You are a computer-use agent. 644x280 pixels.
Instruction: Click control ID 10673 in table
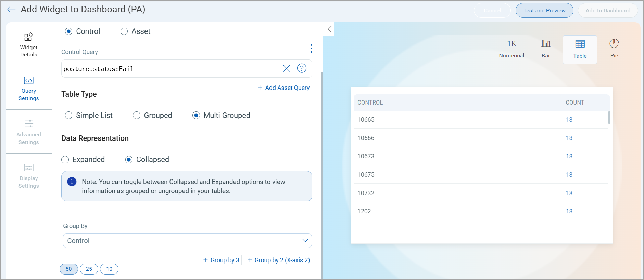[x=366, y=156]
